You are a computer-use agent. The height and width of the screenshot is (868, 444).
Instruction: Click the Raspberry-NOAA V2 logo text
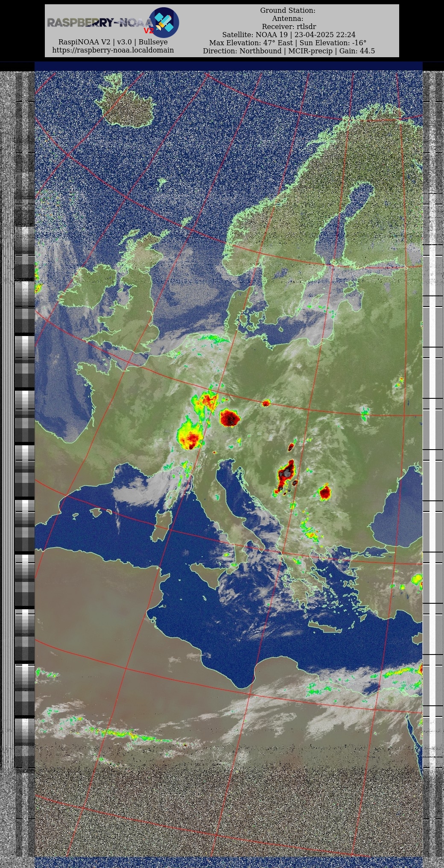pos(100,23)
